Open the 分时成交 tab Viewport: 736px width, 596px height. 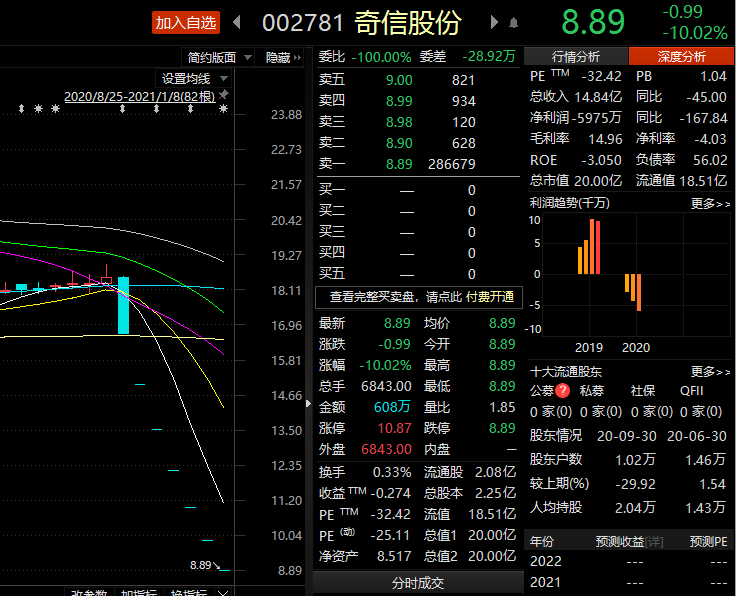click(418, 583)
